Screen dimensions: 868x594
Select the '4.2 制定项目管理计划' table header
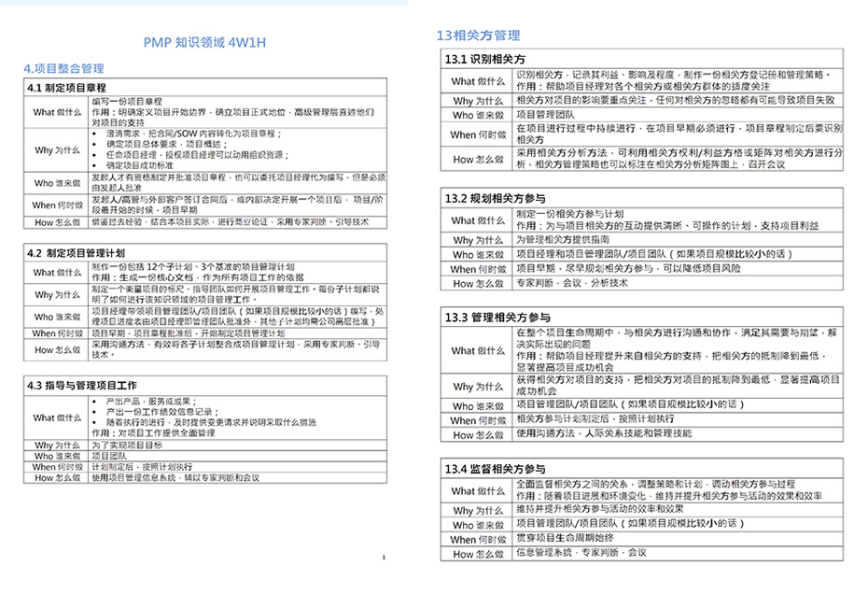[76, 252]
